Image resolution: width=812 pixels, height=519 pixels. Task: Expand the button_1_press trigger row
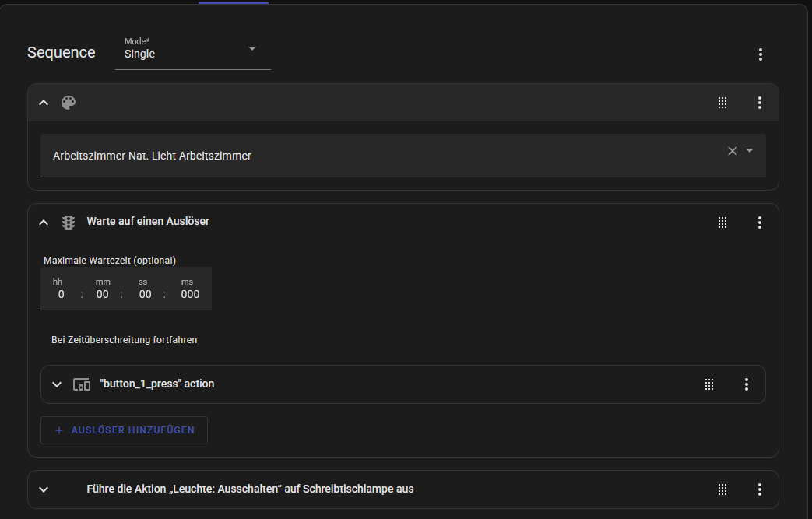click(x=57, y=384)
